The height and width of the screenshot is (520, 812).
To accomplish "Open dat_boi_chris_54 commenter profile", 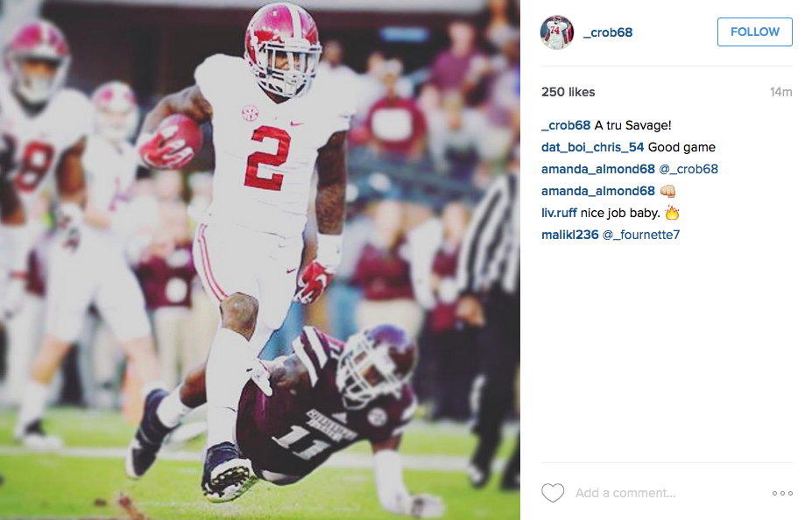I will point(592,147).
